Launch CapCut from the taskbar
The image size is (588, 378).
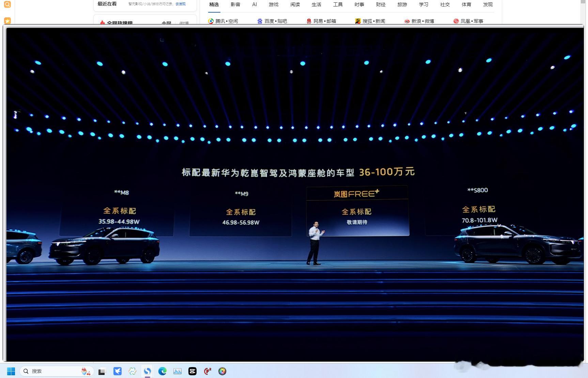(192, 371)
